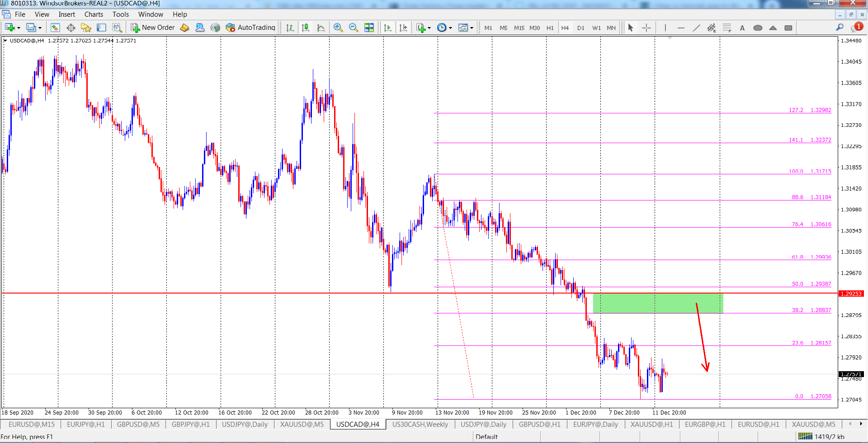
Task: Open a new chart window
Action: click(9, 28)
